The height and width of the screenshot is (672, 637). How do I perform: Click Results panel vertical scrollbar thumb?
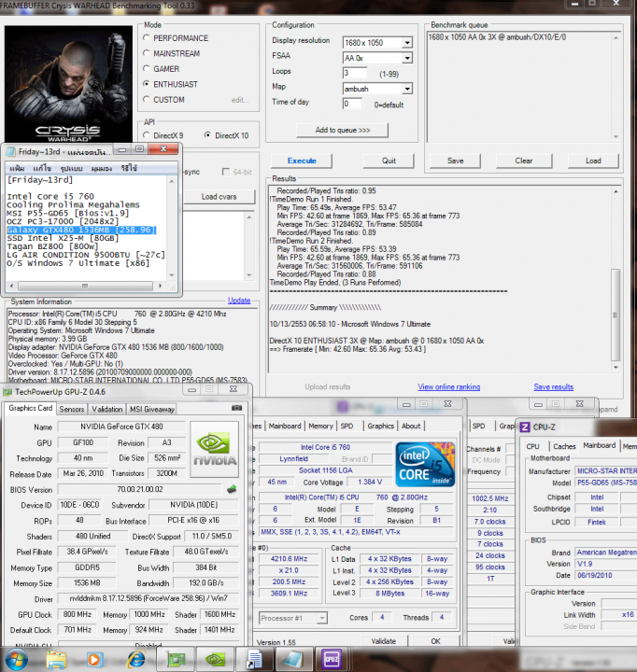(616, 315)
